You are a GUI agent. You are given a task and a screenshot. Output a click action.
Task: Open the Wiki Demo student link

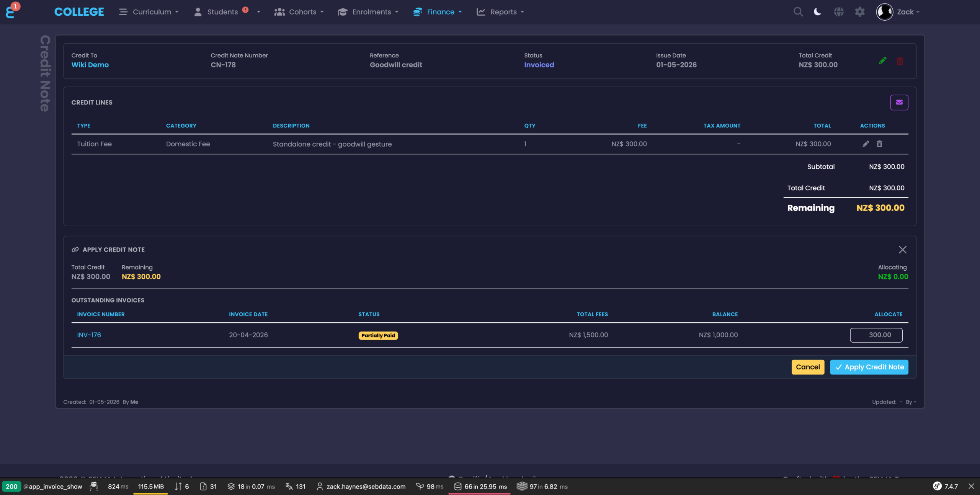(x=90, y=65)
